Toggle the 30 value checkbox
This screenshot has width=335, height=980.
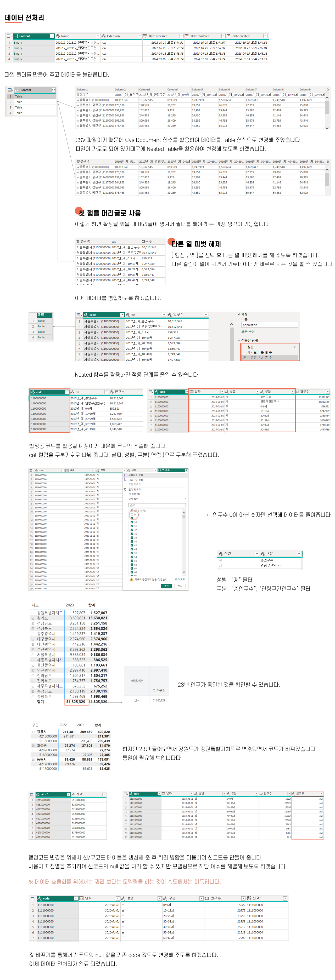click(x=132, y=522)
